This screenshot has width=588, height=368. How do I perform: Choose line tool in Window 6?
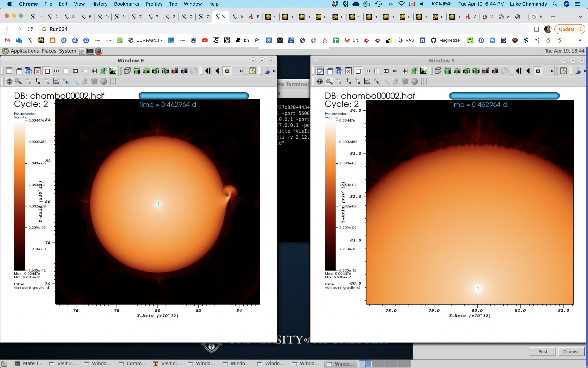(76, 81)
